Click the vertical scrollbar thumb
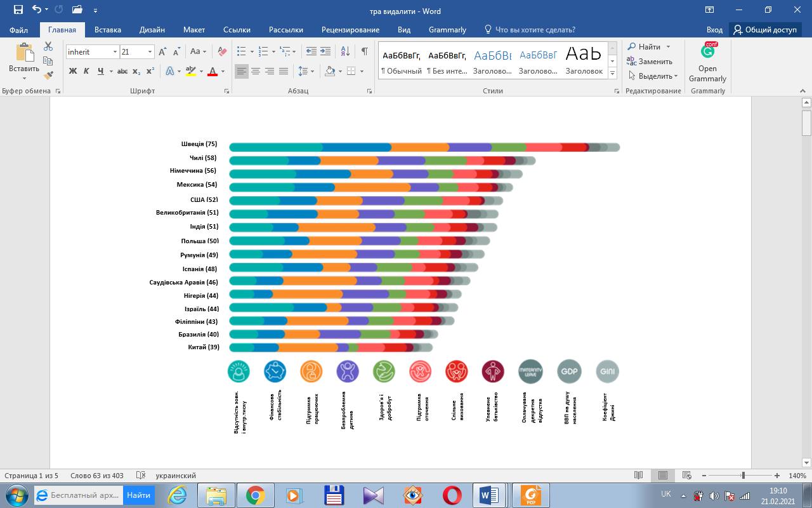The image size is (812, 508). tap(806, 123)
